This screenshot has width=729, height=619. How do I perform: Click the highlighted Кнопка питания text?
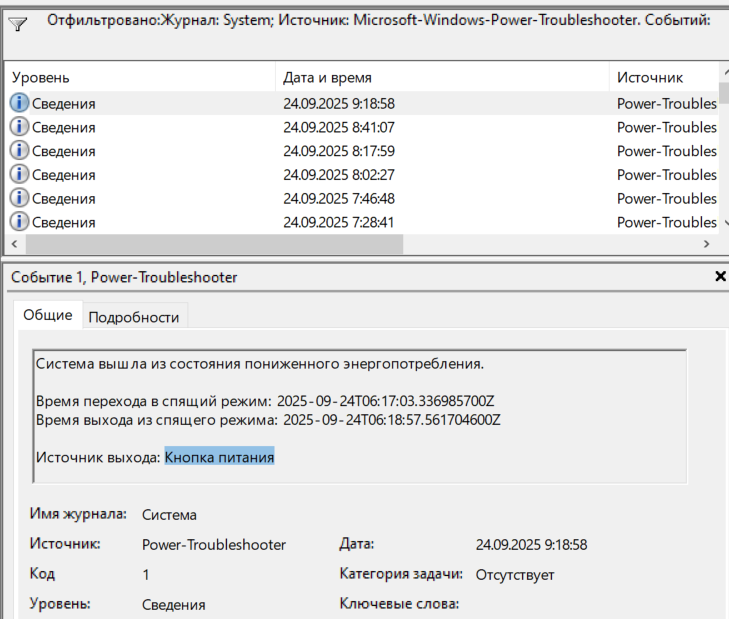[x=219, y=457]
